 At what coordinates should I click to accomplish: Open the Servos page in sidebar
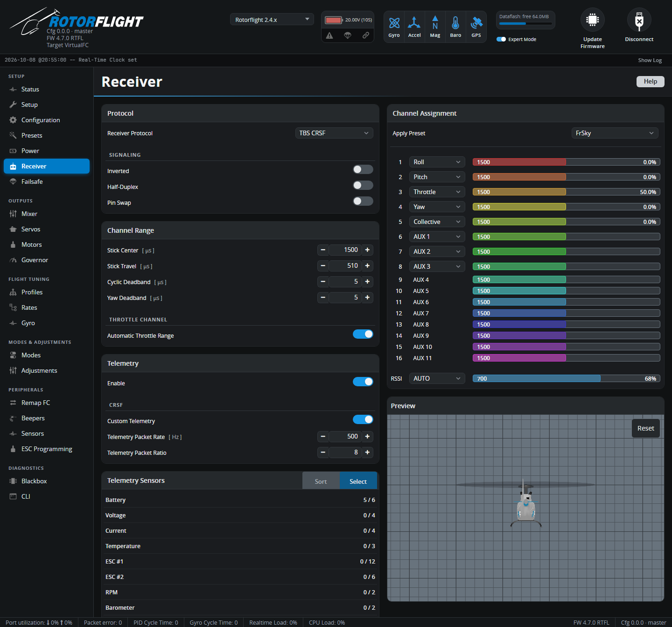click(47, 229)
